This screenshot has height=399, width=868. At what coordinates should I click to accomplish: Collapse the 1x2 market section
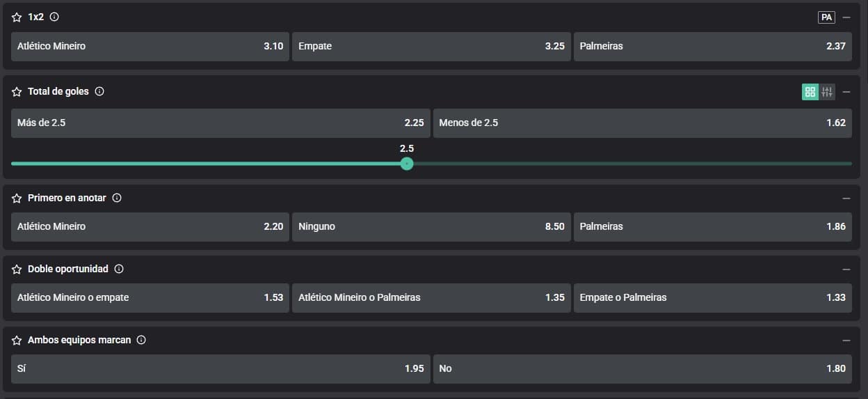tap(846, 17)
